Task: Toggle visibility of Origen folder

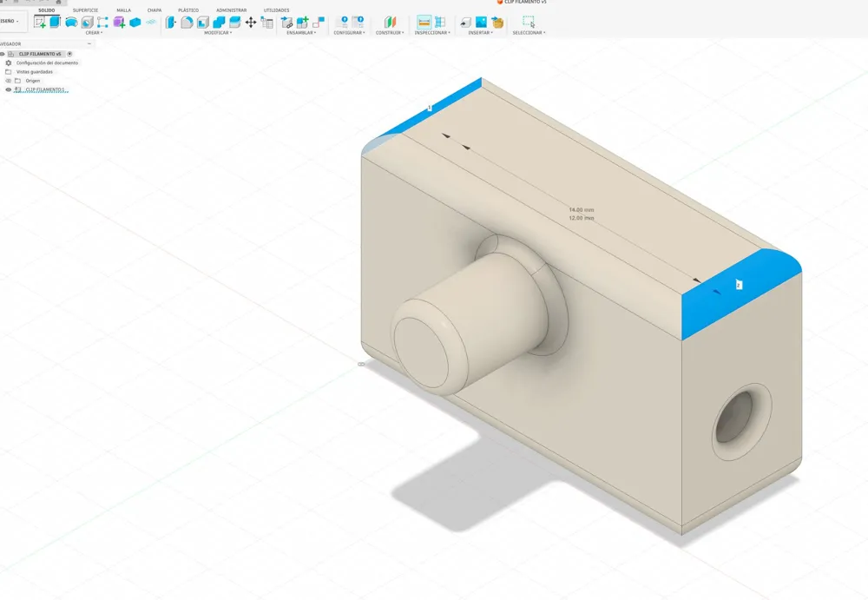Action: click(9, 81)
